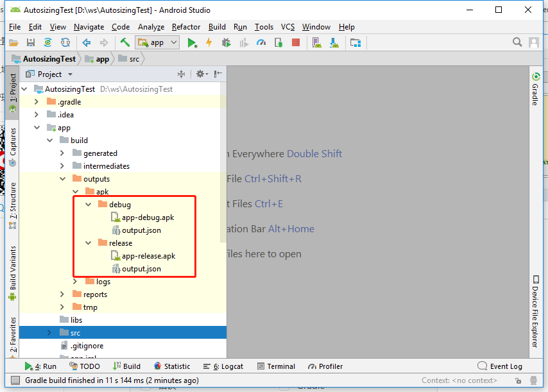Open the Event Log
This screenshot has height=392, width=548.
(500, 366)
